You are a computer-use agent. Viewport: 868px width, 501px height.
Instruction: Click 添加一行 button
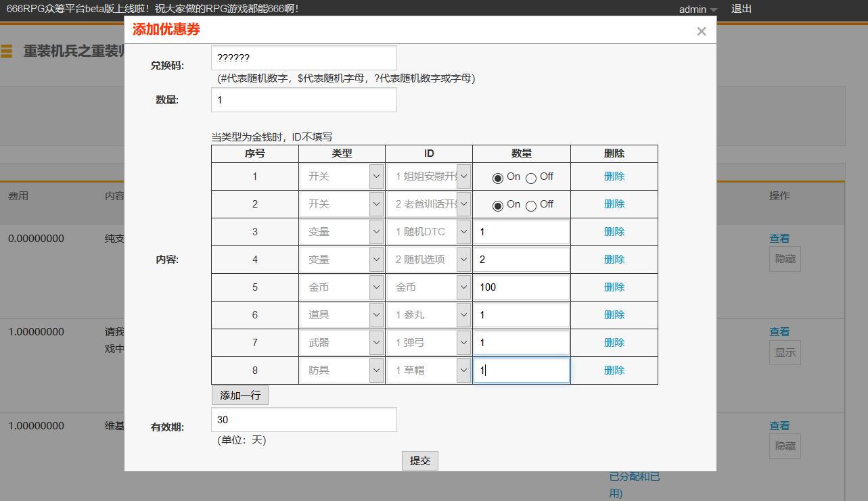tap(240, 396)
